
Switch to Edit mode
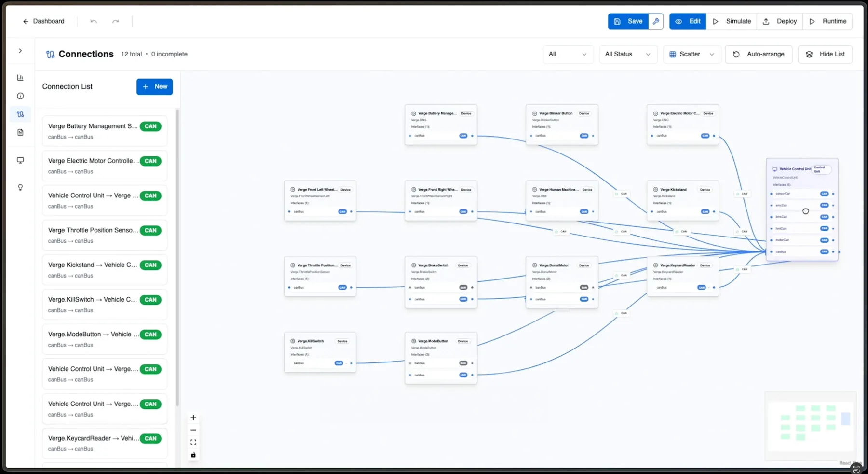[688, 21]
